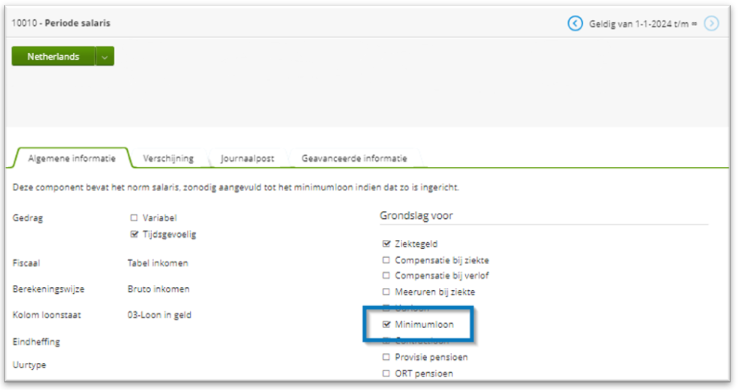Viewport: 738px width, 390px height.
Task: Click the Tabel inkomen fiscal value
Action: 158,263
